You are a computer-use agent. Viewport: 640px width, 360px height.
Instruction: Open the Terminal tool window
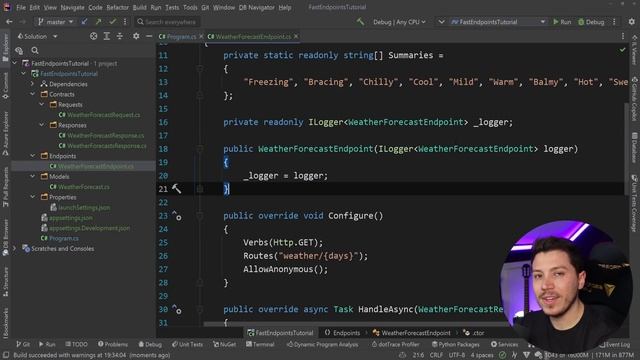(x=260, y=344)
